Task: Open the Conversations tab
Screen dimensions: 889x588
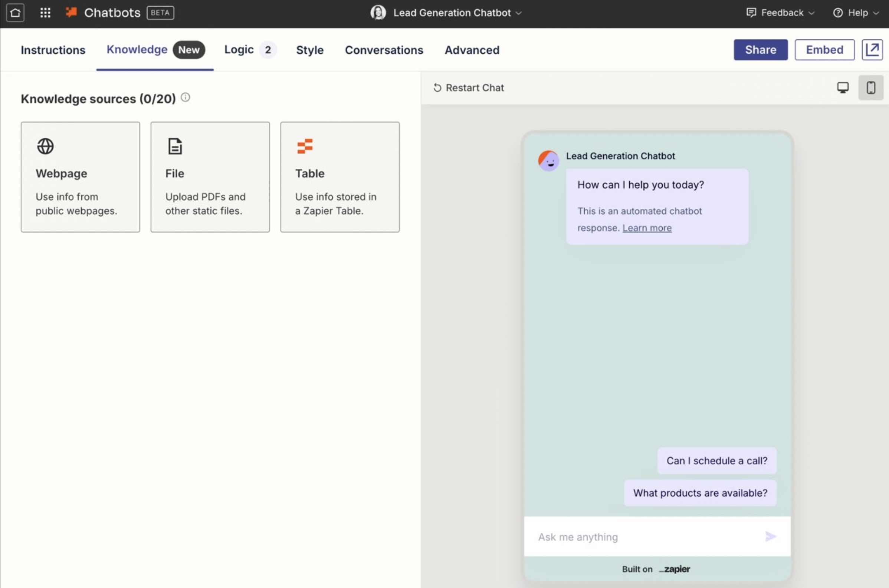Action: click(x=384, y=50)
